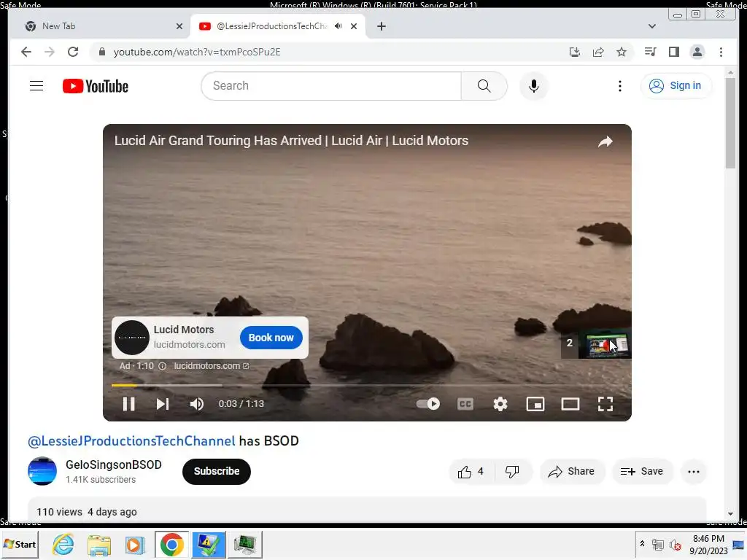Close the YouTube tab
The image size is (747, 560).
pos(354,27)
